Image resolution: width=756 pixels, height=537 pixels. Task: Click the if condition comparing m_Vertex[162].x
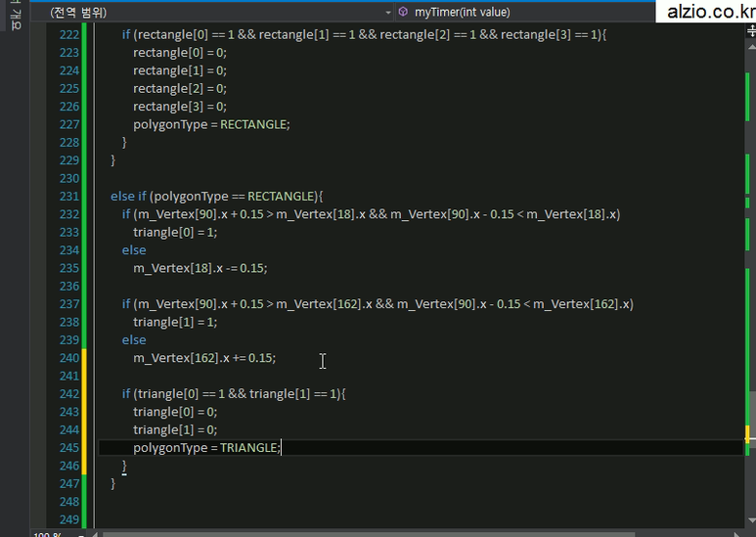click(x=378, y=304)
